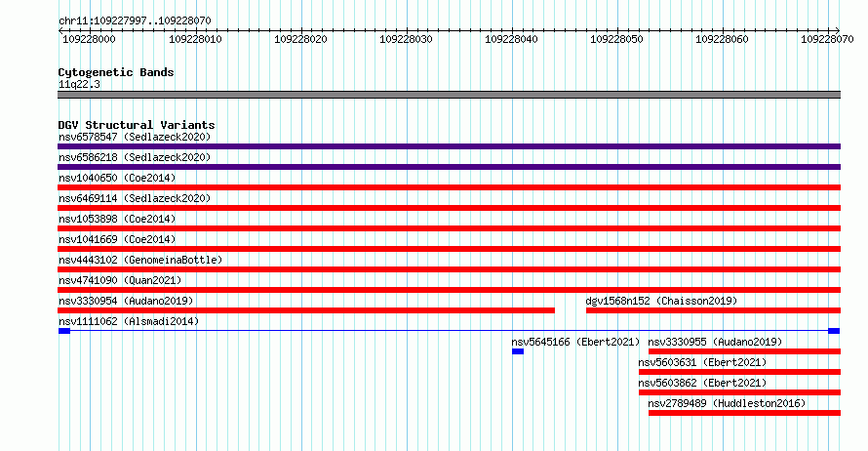This screenshot has width=868, height=451.
Task: Click the red bar under nsv1041669
Action: [449, 249]
